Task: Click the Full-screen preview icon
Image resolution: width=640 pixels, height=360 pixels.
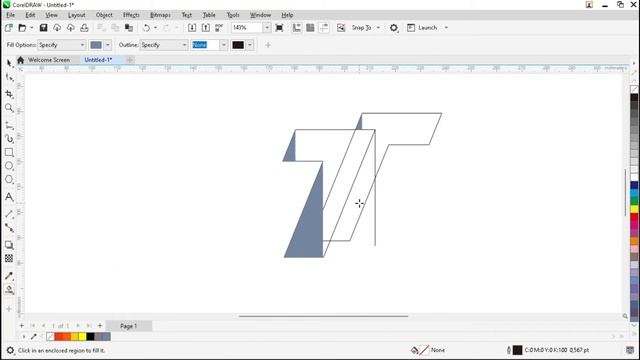Action: (x=279, y=28)
